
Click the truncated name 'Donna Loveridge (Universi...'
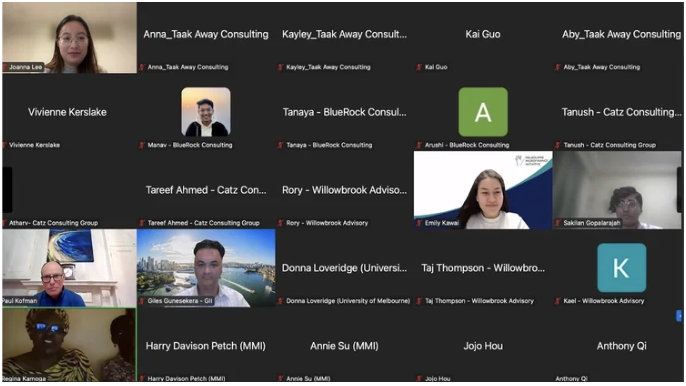(x=344, y=268)
